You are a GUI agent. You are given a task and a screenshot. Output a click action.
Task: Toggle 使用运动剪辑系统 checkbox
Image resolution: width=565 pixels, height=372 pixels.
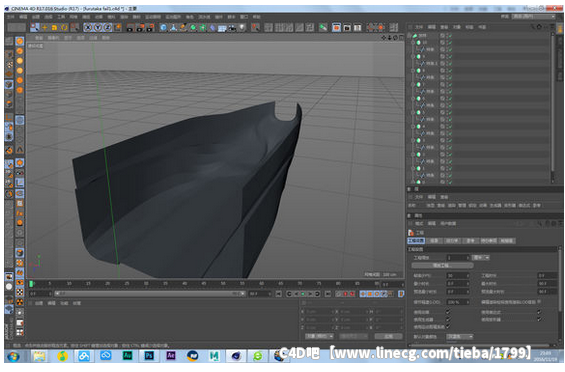click(x=448, y=327)
